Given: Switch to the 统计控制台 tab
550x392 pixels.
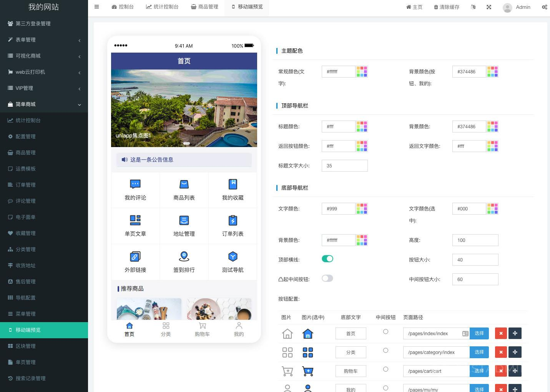Looking at the screenshot, I should coord(162,7).
